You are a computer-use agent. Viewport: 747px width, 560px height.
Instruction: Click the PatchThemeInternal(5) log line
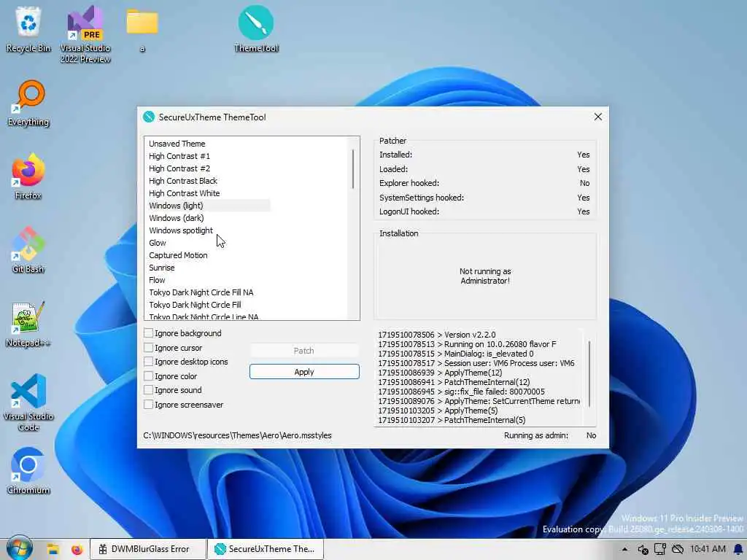[x=452, y=420]
